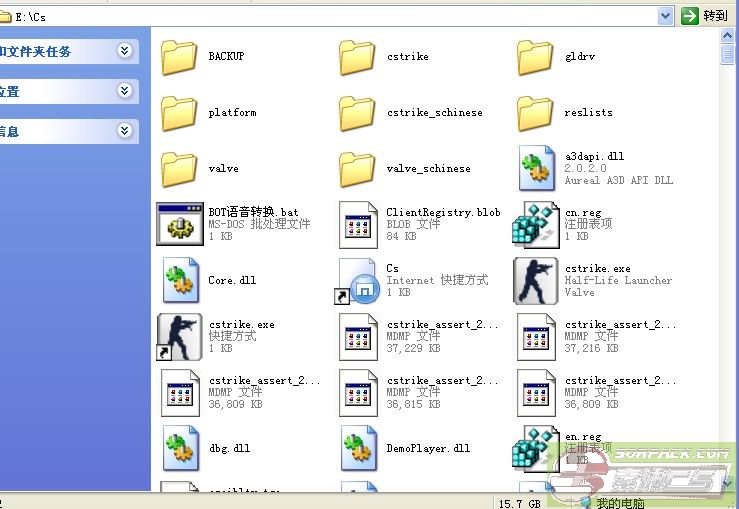This screenshot has width=739, height=509.
Task: Open the gldrv folder
Action: coord(536,57)
